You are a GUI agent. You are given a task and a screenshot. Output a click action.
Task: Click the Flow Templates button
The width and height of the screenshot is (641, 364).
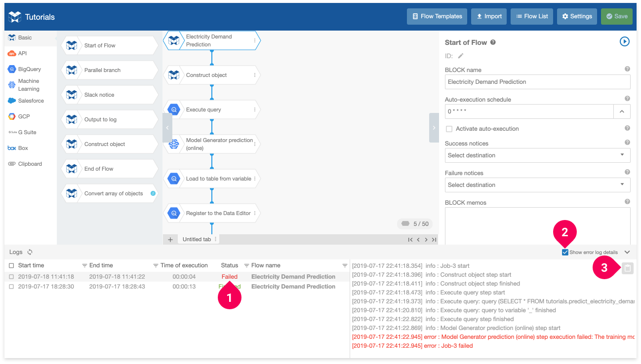[437, 16]
